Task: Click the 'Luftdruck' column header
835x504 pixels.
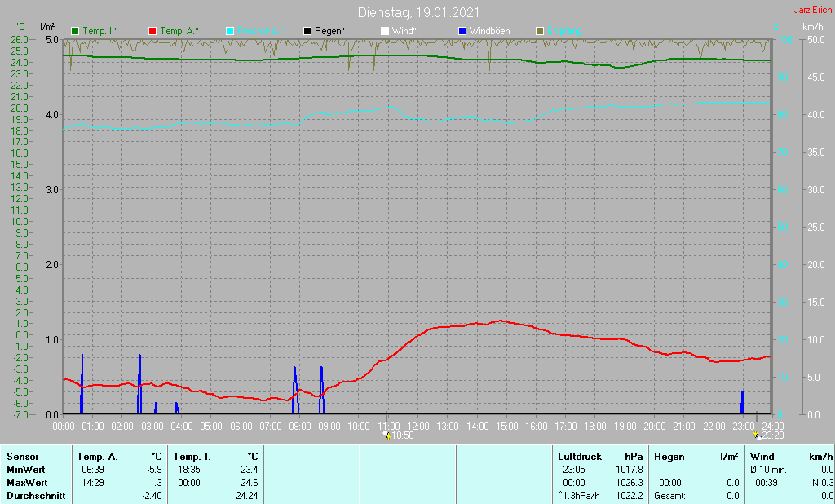Action: [580, 457]
